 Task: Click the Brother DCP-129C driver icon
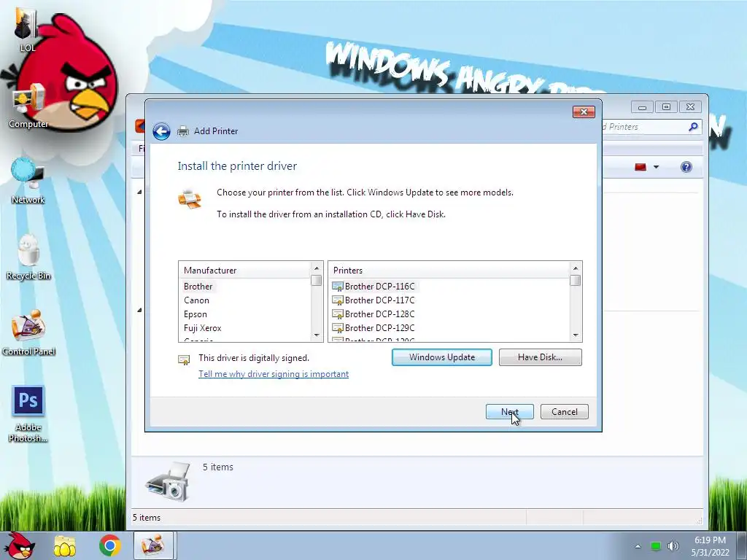click(x=337, y=328)
